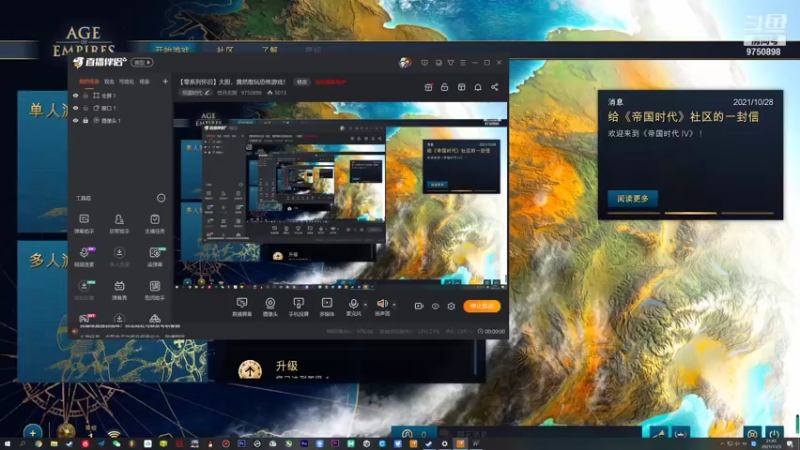Add a new scene with the plus icon
The width and height of the screenshot is (800, 450).
click(165, 82)
